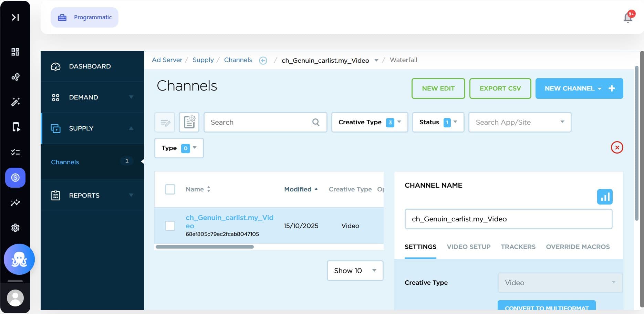The image size is (644, 314).
Task: Expand the breadcrumb channel name dropdown arrow
Action: tap(376, 61)
